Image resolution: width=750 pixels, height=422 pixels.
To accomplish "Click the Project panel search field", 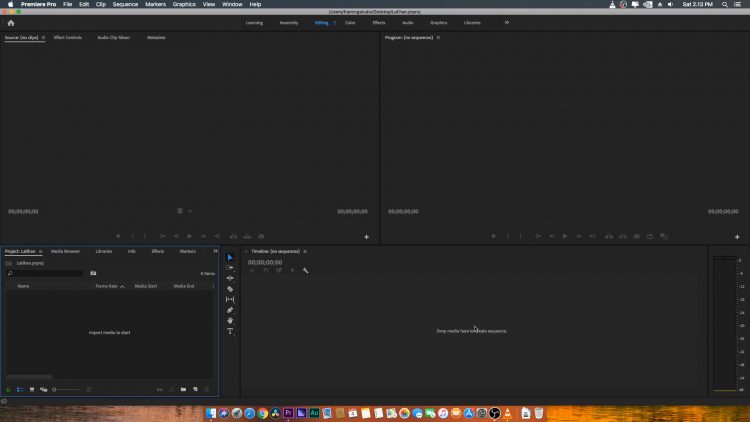I will pyautogui.click(x=45, y=273).
